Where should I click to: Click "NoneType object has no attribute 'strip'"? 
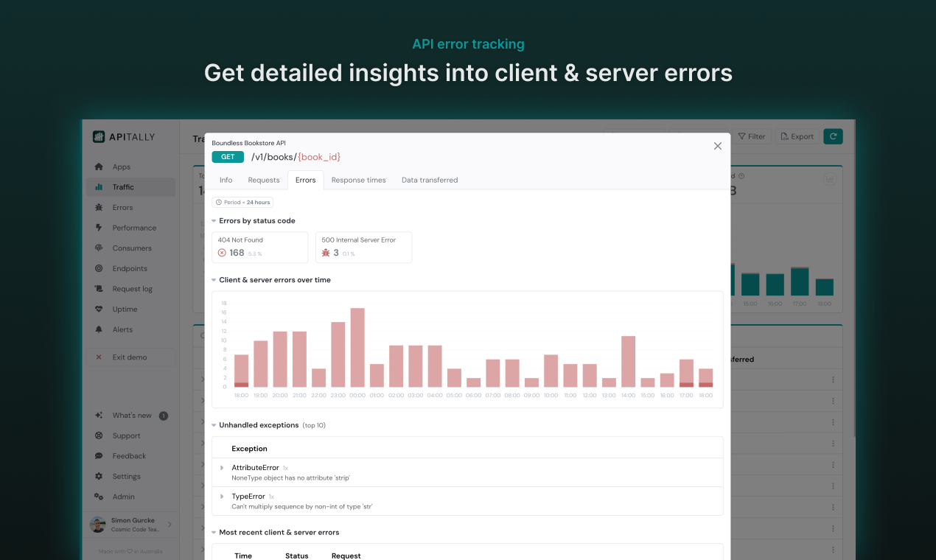[x=290, y=478]
